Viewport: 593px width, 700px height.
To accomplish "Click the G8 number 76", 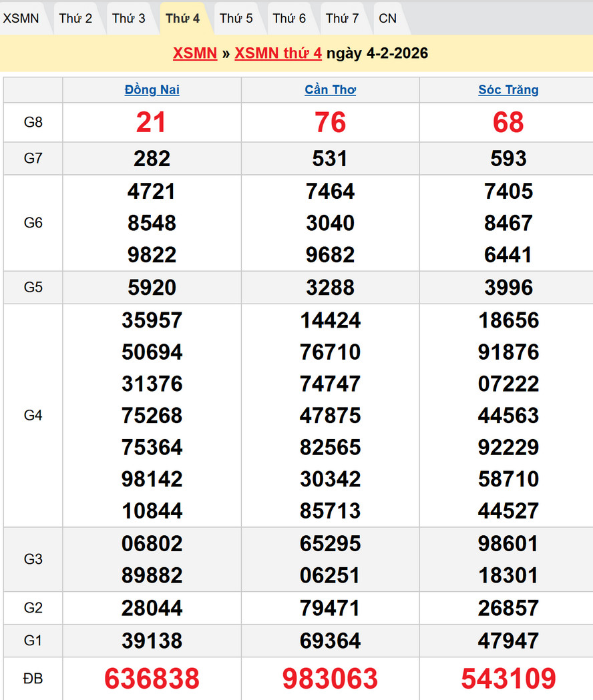I will [x=330, y=122].
